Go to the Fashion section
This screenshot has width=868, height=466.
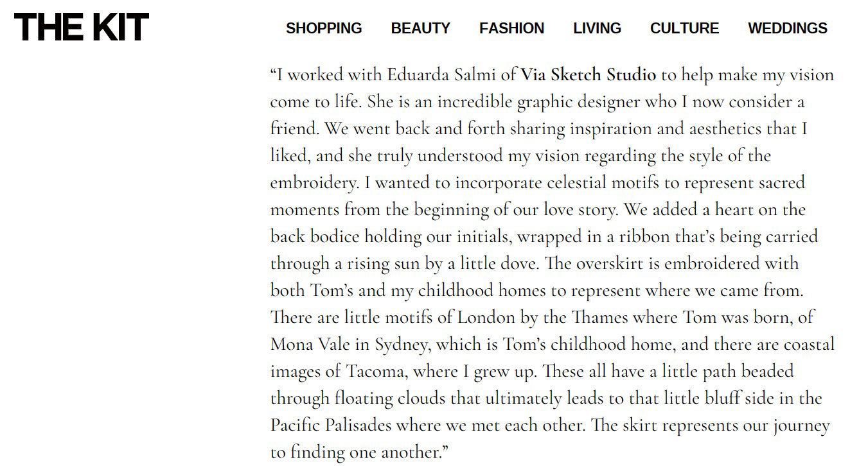511,28
